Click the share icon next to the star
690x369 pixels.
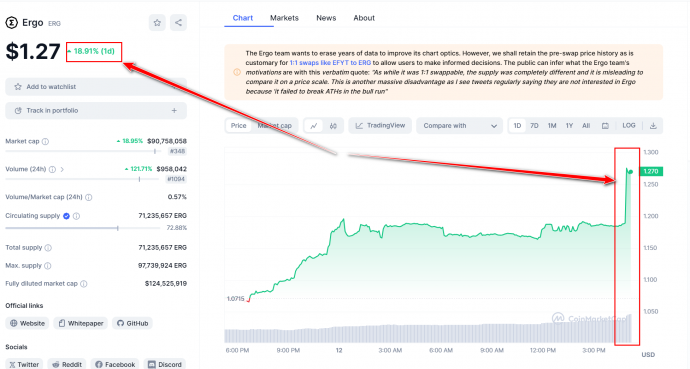[178, 22]
